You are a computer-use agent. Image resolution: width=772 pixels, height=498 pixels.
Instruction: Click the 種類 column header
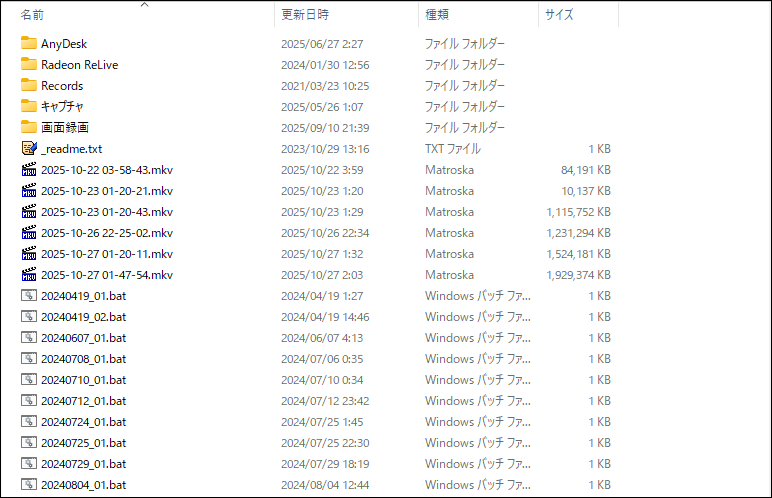[x=437, y=16]
